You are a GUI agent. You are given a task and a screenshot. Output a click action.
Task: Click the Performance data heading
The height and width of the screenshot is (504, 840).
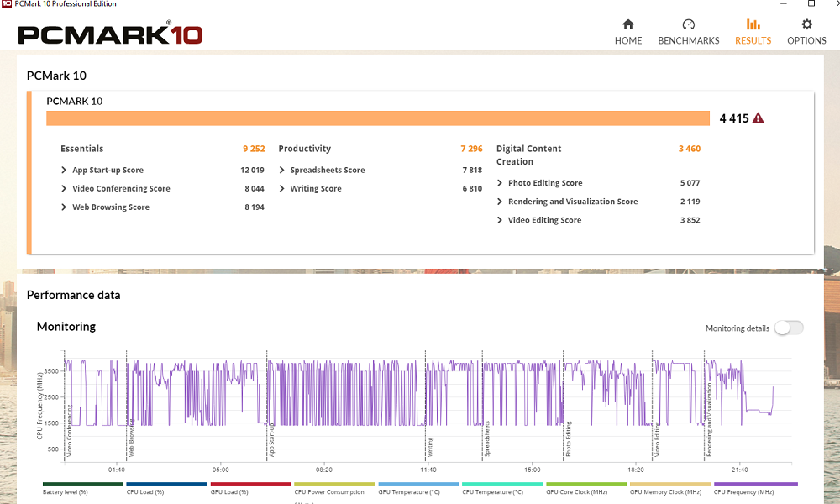pyautogui.click(x=73, y=295)
